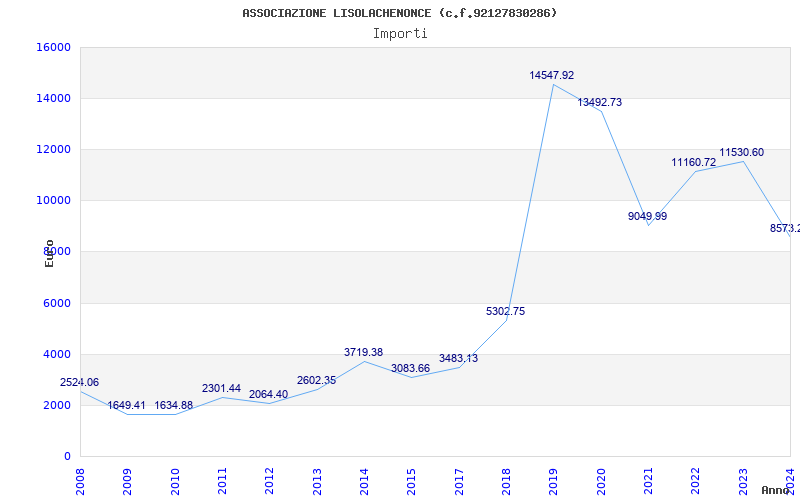Viewport: 800px width, 500px height.
Task: Click the data label 3083.66
Action: [411, 369]
